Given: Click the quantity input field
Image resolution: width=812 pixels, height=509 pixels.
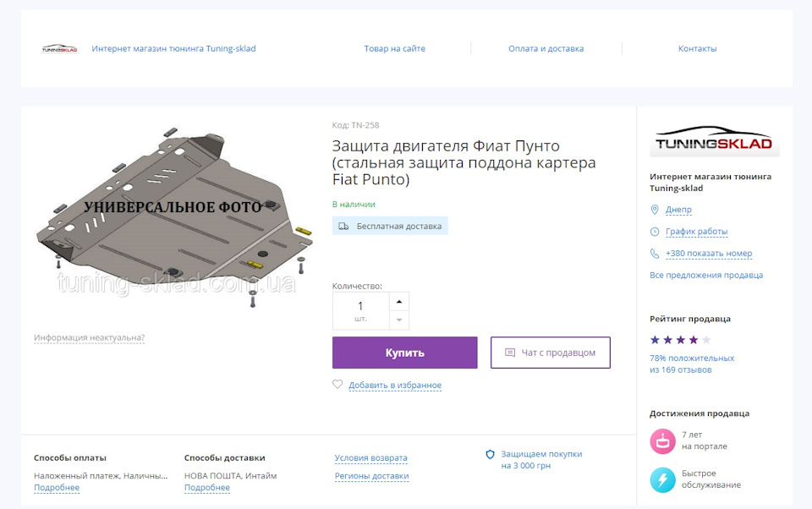Looking at the screenshot, I should pos(360,310).
